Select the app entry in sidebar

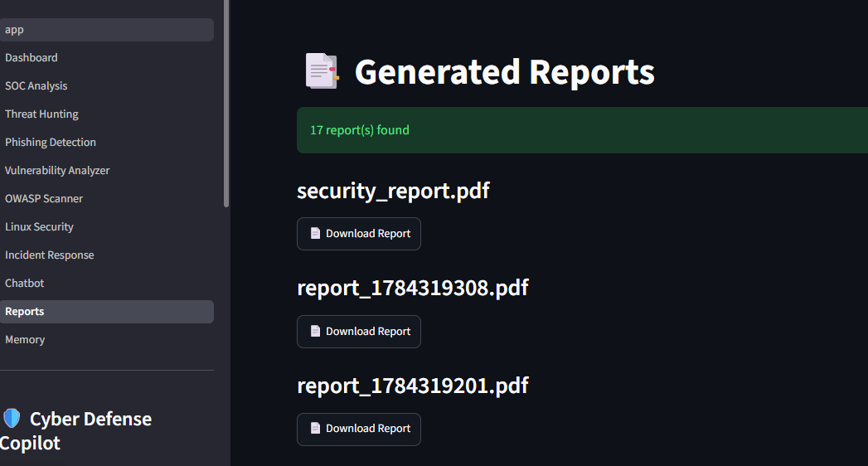[107, 30]
